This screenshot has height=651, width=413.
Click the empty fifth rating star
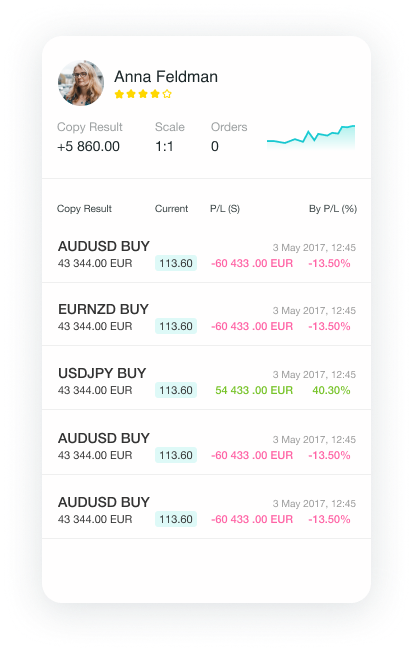(x=167, y=94)
